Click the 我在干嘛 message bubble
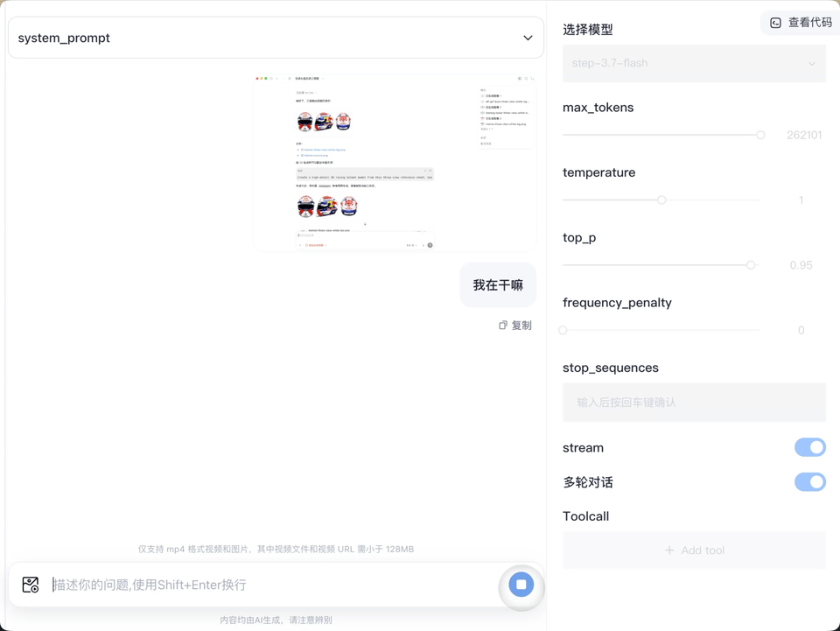 [x=498, y=285]
